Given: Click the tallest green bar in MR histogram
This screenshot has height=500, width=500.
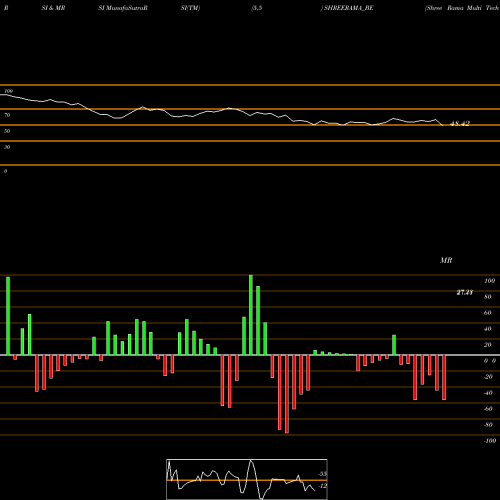Looking at the screenshot, I should (251, 315).
